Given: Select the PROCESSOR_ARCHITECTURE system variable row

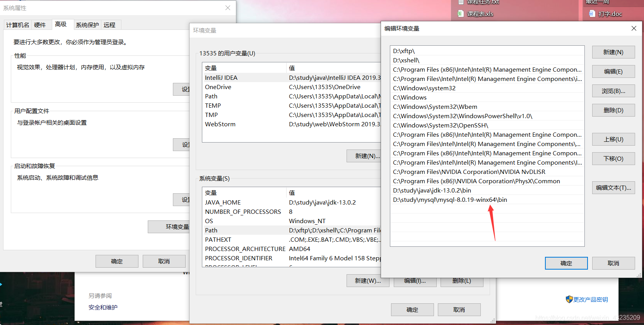Looking at the screenshot, I should [x=292, y=249].
